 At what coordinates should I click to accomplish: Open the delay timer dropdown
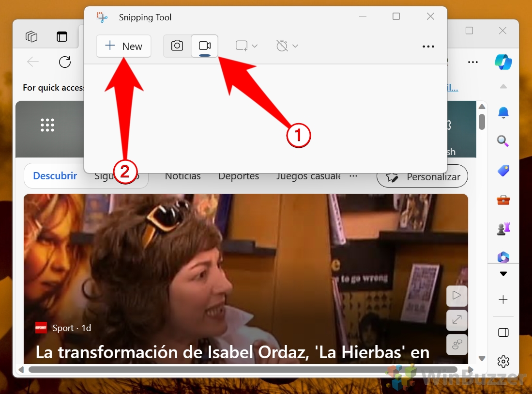coord(287,46)
